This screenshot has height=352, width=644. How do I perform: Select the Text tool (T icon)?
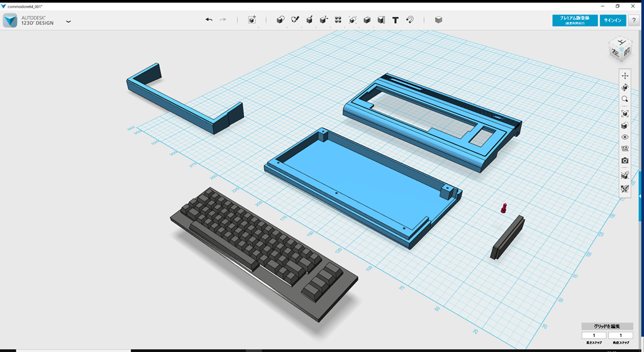396,20
